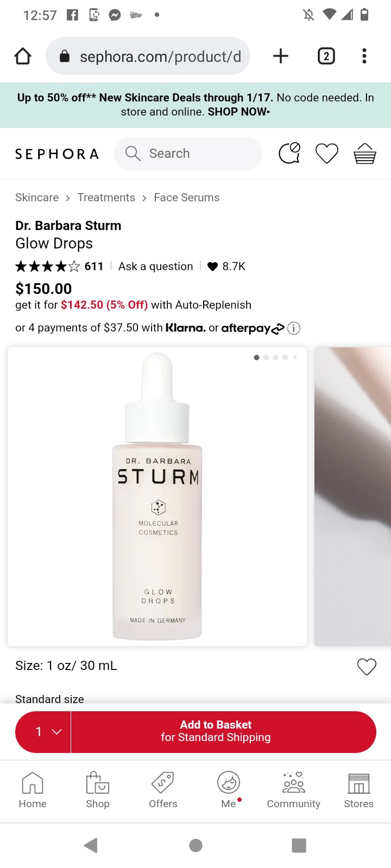This screenshot has width=391, height=868.
Task: Open the Stores tab
Action: (359, 790)
